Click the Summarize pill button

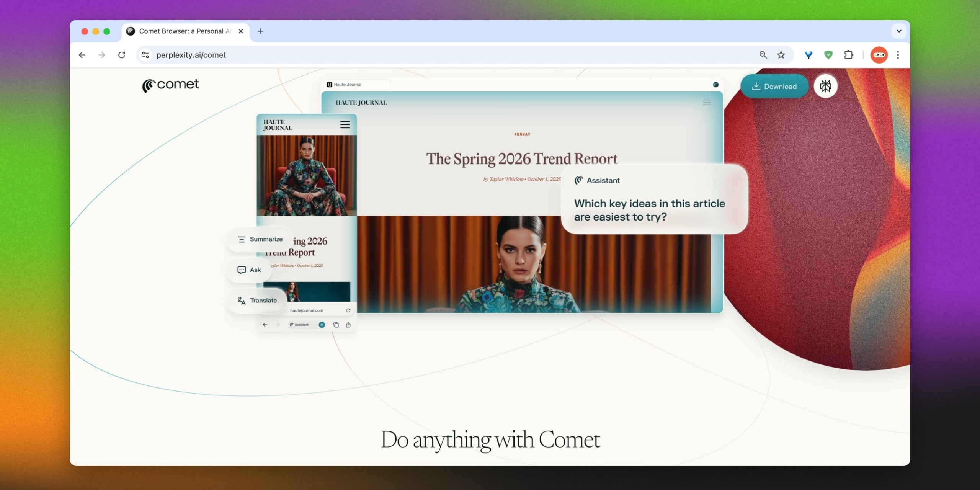[260, 239]
